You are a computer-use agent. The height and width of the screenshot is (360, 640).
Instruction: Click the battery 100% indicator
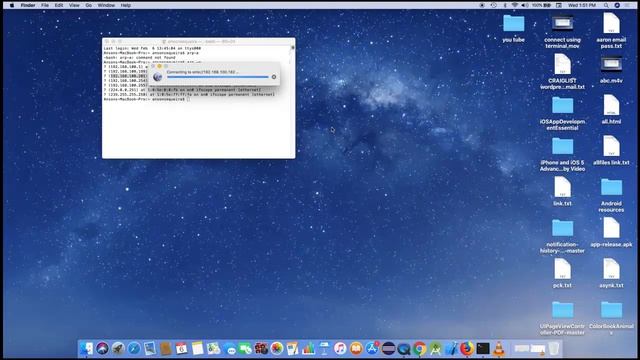pos(541,5)
